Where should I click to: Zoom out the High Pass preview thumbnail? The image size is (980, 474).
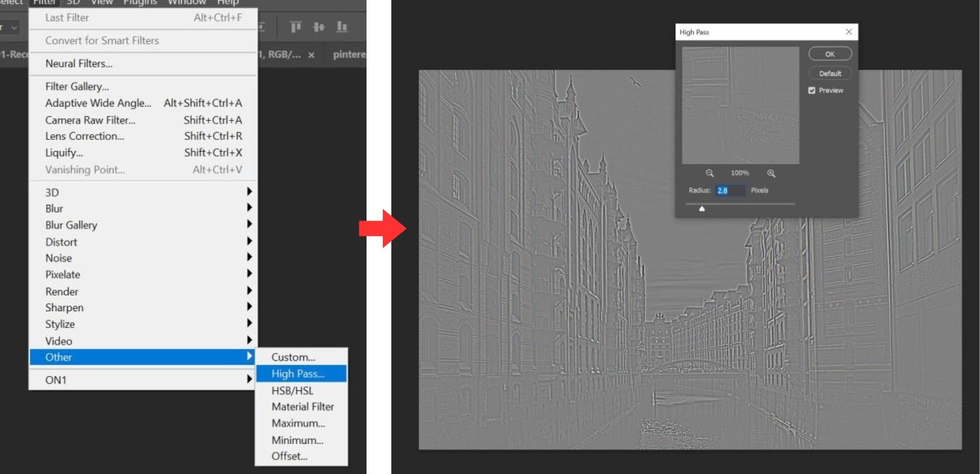coord(709,174)
